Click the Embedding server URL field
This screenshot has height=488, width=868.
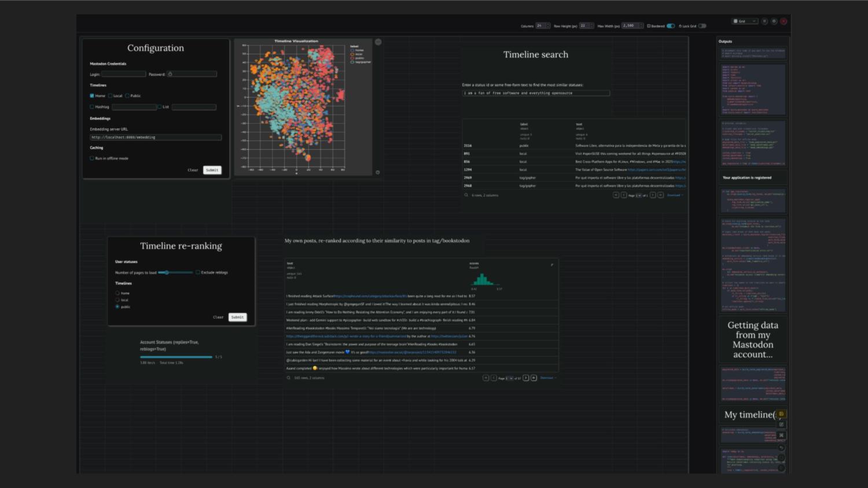click(156, 138)
